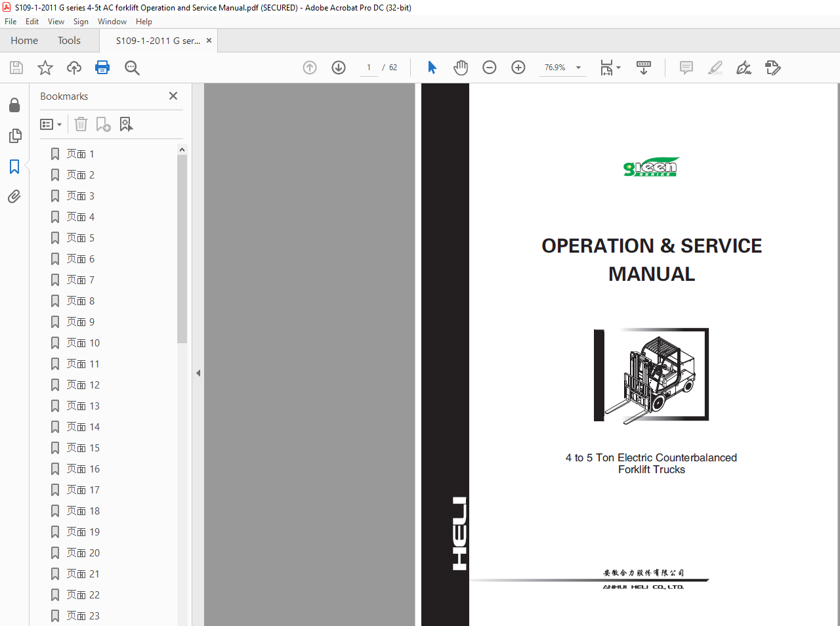The height and width of the screenshot is (626, 840).
Task: Open the Edit menu
Action: click(32, 22)
